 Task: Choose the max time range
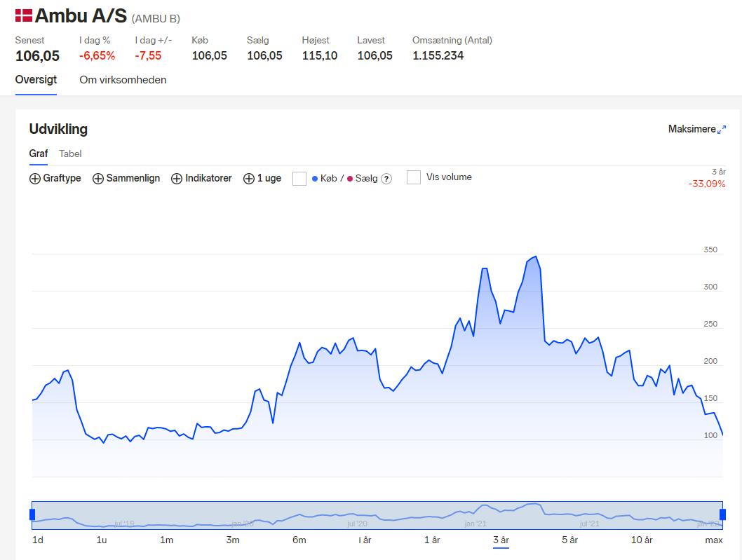click(714, 540)
